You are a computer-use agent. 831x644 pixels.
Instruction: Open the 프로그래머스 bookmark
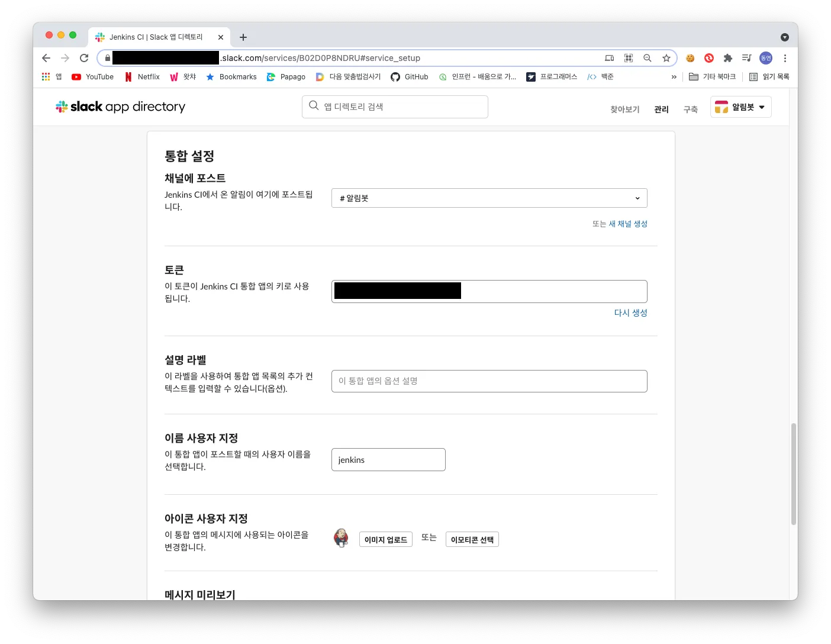click(552, 77)
